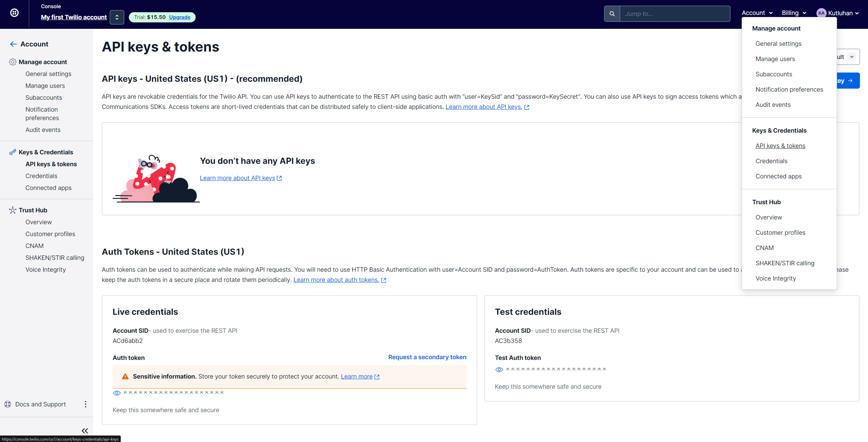868x442 pixels.
Task: Choose Connected apps in the Account menu
Action: (x=778, y=176)
